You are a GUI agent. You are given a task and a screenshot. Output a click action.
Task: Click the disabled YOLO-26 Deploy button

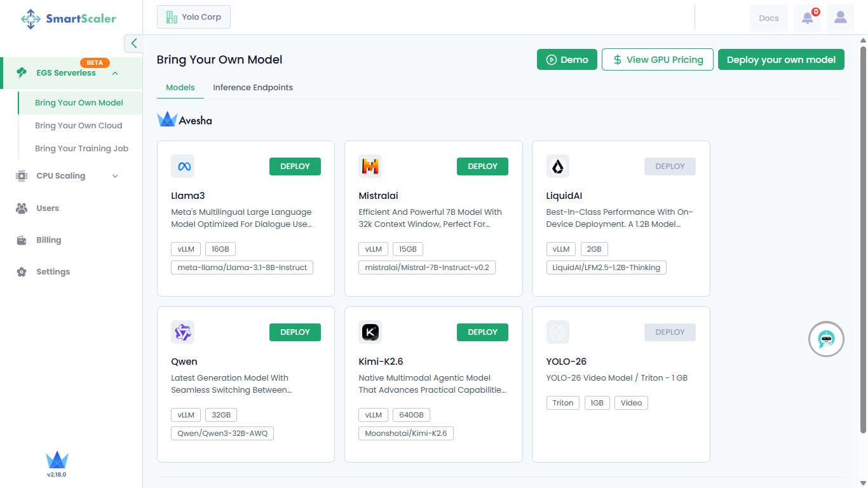coord(670,332)
